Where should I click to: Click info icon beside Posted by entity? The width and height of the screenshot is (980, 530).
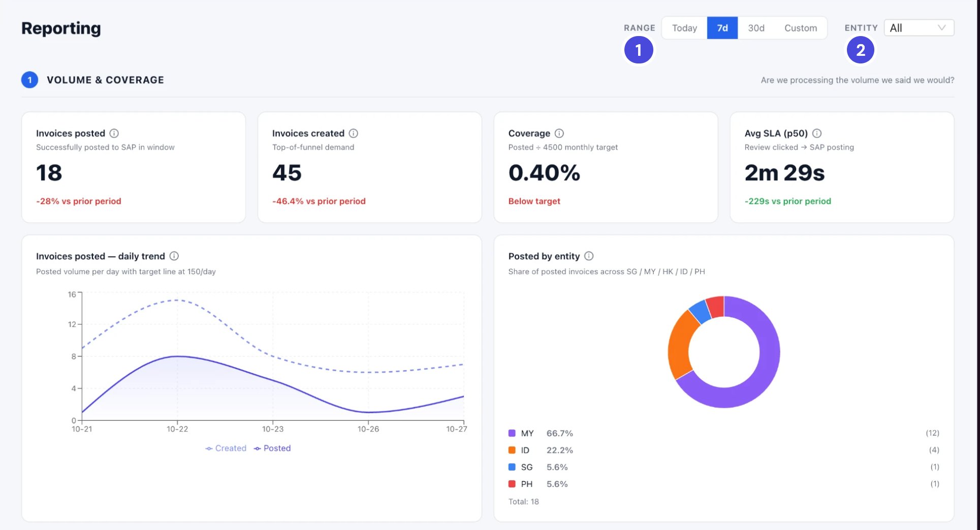(x=589, y=256)
